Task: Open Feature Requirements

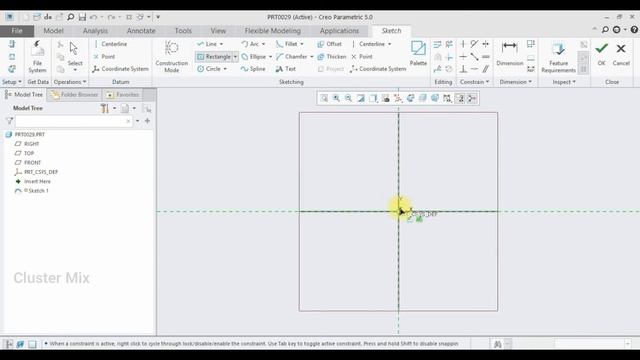Action: point(558,57)
